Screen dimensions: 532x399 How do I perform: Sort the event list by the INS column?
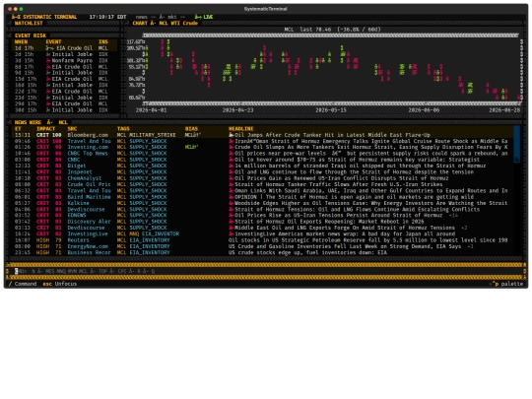pyautogui.click(x=103, y=42)
